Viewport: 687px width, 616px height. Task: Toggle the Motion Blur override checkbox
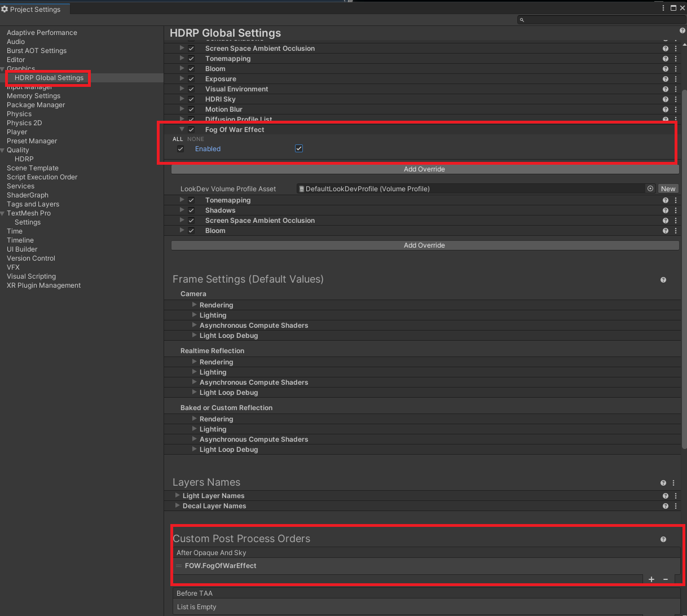click(x=191, y=109)
